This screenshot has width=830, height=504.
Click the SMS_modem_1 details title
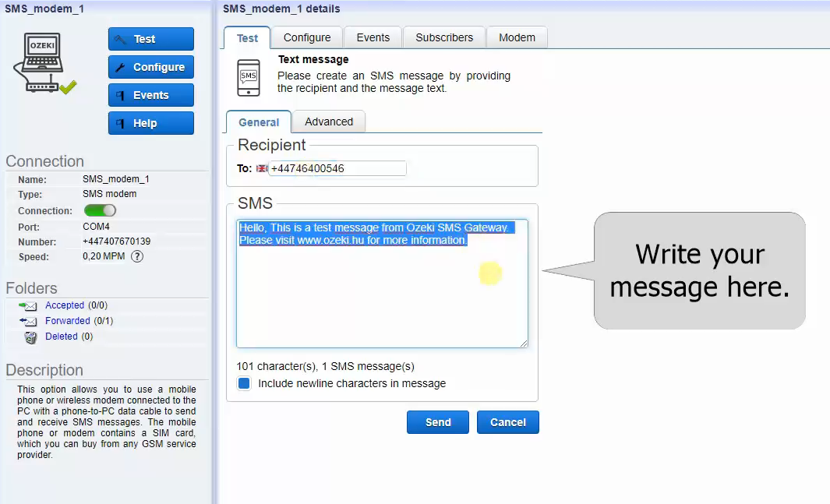tap(281, 9)
